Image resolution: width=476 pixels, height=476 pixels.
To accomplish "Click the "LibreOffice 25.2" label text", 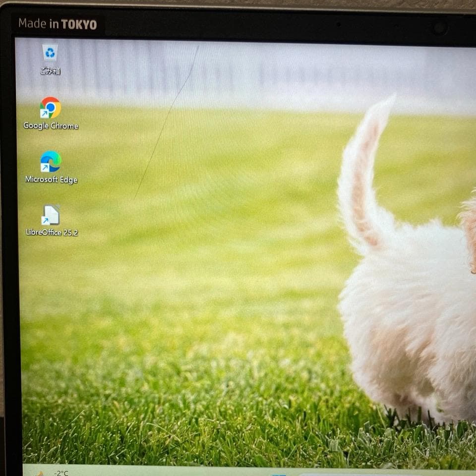I will [52, 232].
